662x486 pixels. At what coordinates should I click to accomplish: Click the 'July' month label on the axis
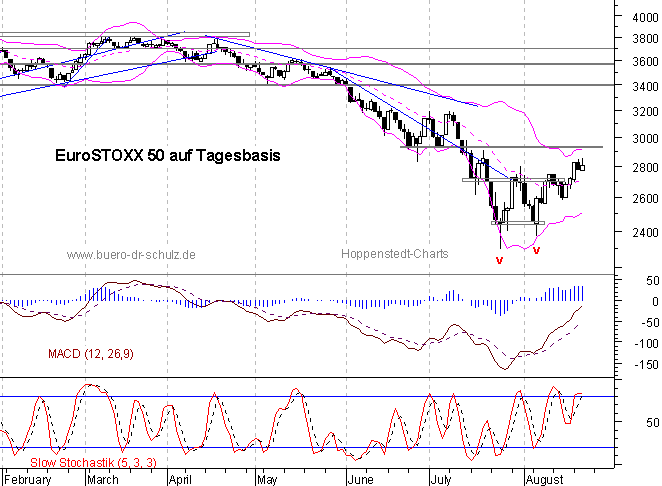click(441, 480)
